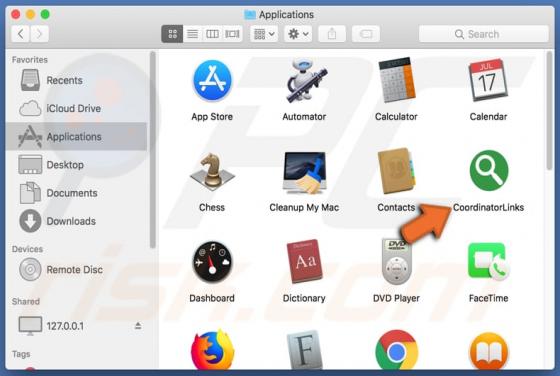Open the Dashboard gauge icon
The width and height of the screenshot is (560, 376).
pyautogui.click(x=212, y=262)
